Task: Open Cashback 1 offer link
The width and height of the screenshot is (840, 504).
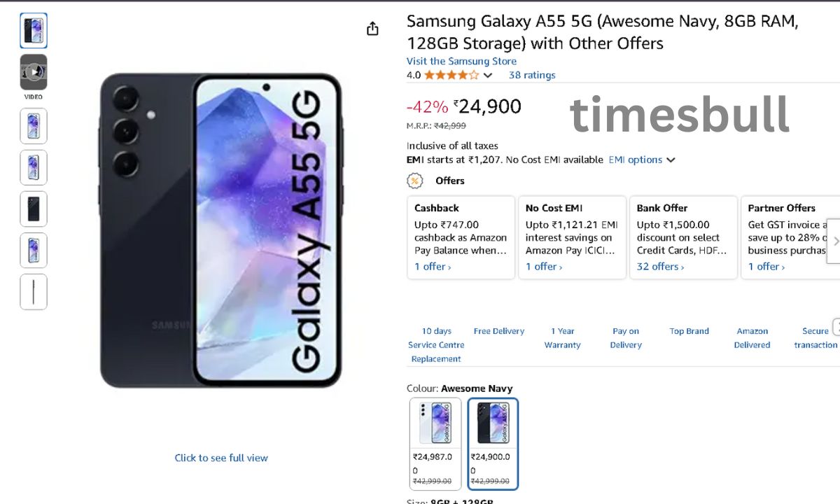Action: [433, 267]
